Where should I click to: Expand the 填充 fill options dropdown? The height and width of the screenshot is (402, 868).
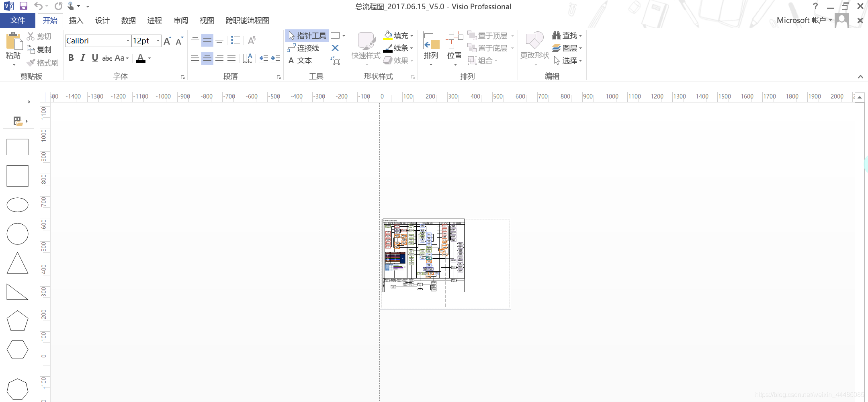click(x=411, y=35)
